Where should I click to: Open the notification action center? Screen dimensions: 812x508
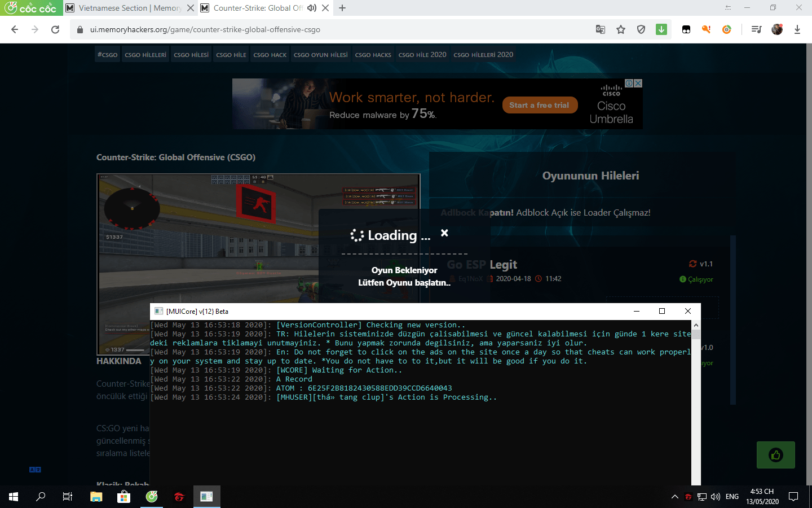point(793,497)
